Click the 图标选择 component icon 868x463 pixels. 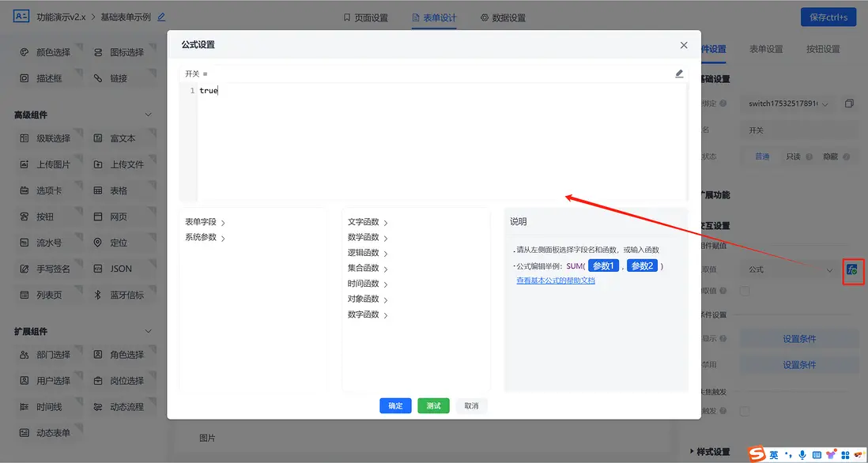pyautogui.click(x=98, y=53)
